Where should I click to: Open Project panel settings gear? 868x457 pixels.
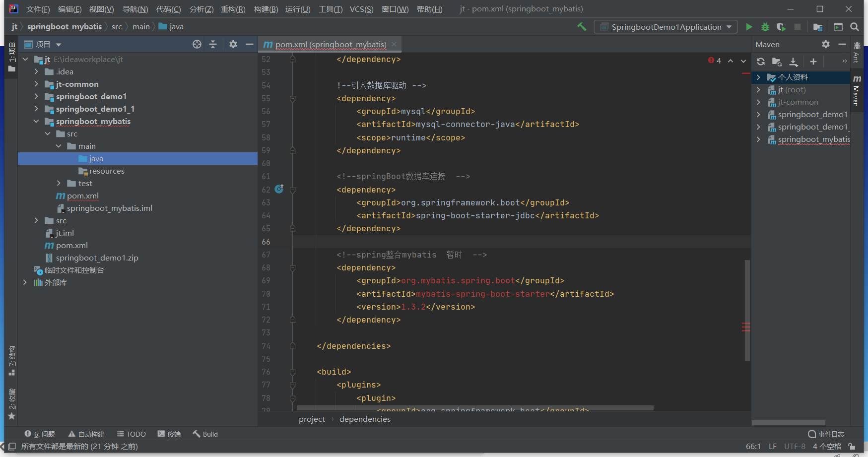(x=233, y=44)
